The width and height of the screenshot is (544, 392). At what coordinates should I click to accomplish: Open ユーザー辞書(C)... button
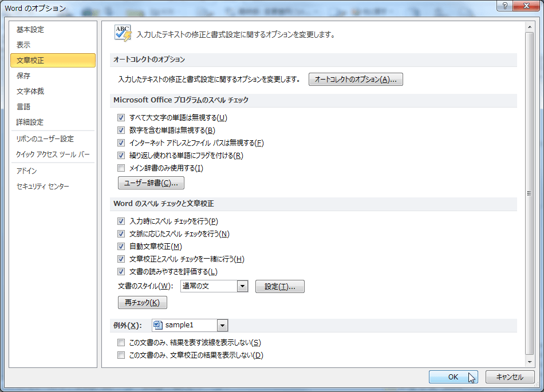click(x=151, y=183)
